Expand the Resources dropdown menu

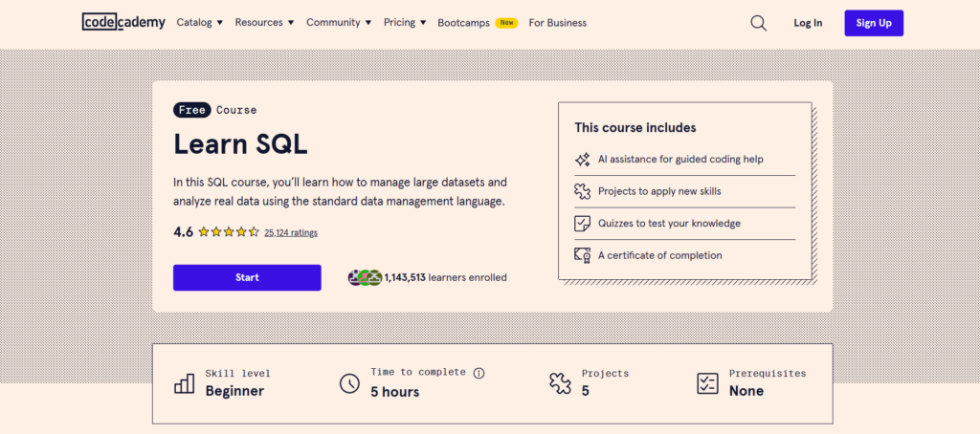tap(264, 22)
